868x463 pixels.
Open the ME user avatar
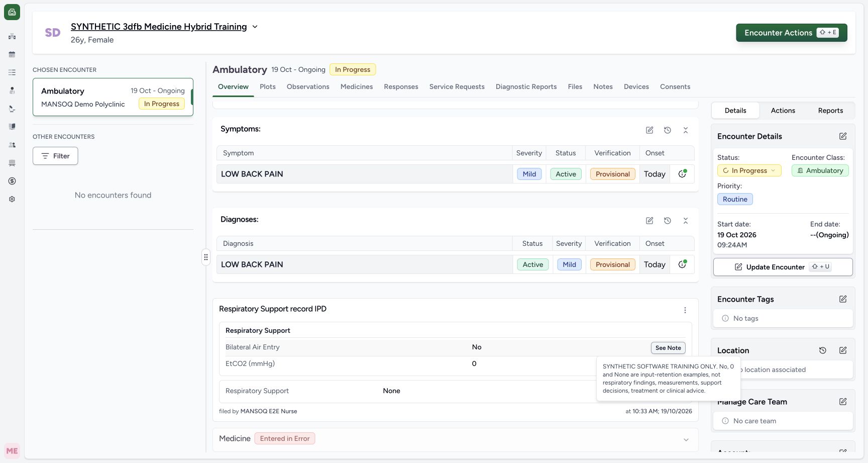tap(12, 451)
